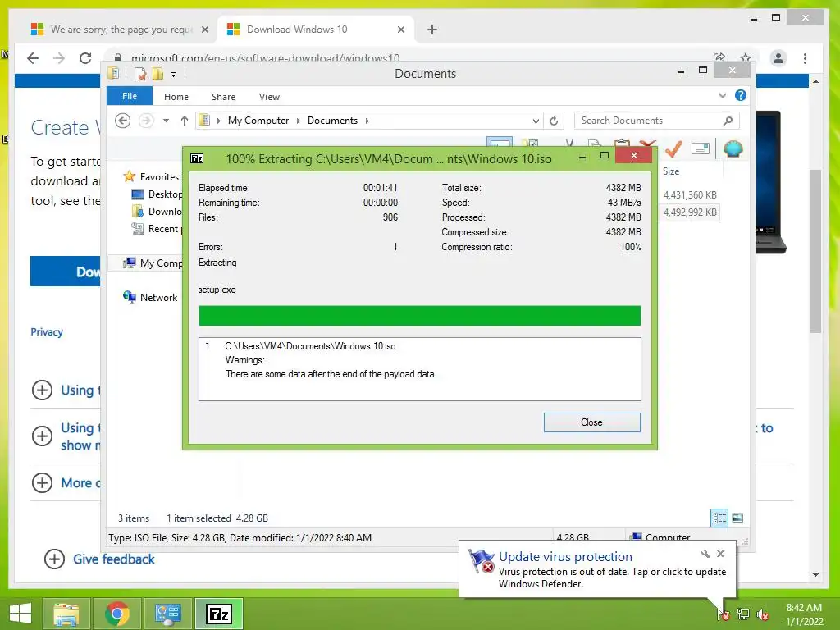Open the View ribbon tab

point(269,97)
